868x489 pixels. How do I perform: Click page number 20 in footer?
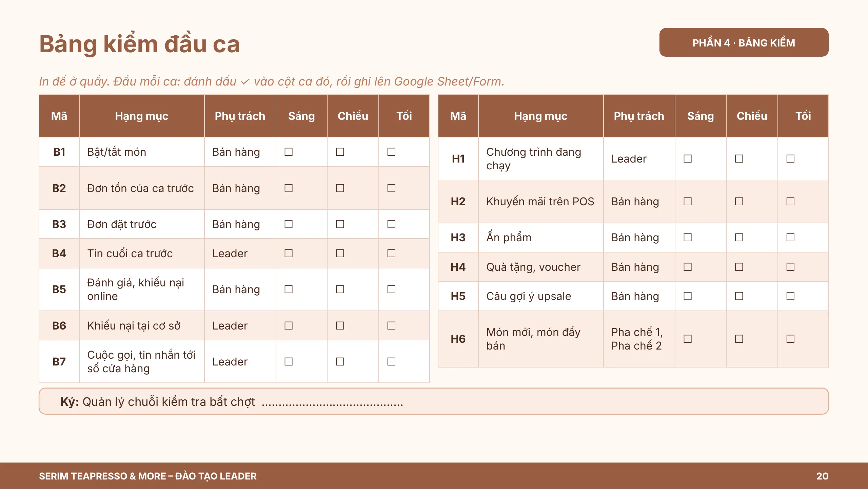point(822,476)
